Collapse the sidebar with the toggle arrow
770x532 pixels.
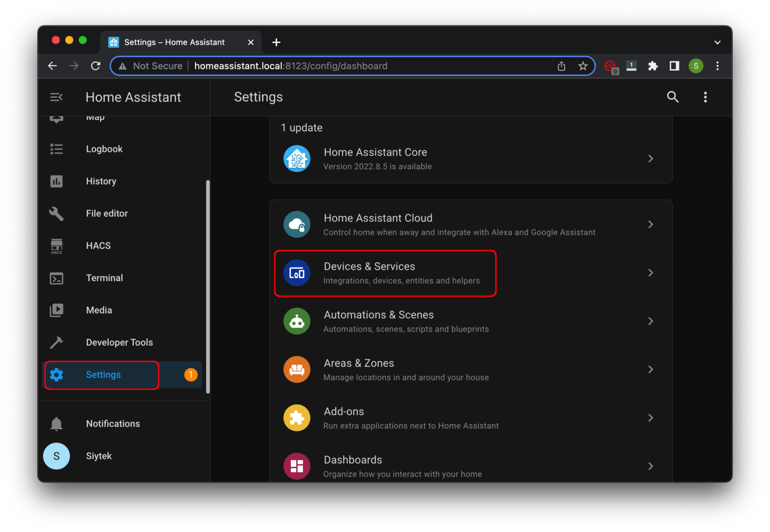(56, 97)
